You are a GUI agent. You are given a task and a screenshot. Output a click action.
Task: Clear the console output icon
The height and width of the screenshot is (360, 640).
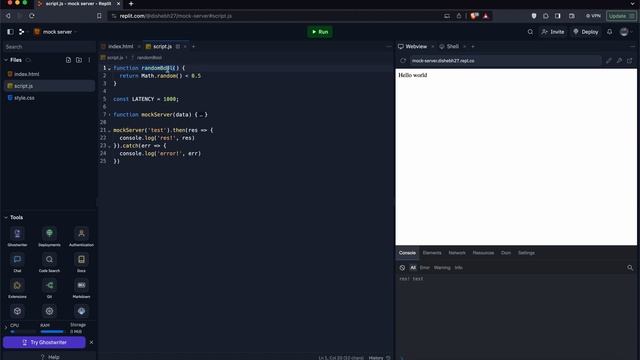tap(402, 268)
